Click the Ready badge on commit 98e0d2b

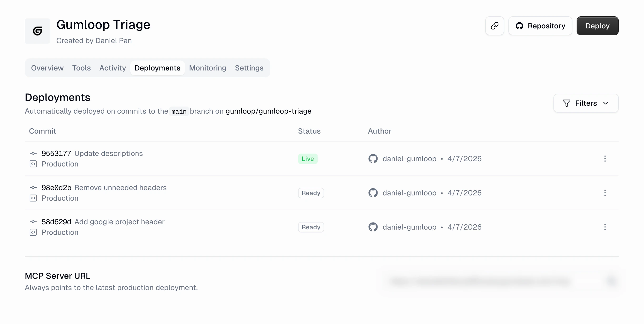(311, 193)
